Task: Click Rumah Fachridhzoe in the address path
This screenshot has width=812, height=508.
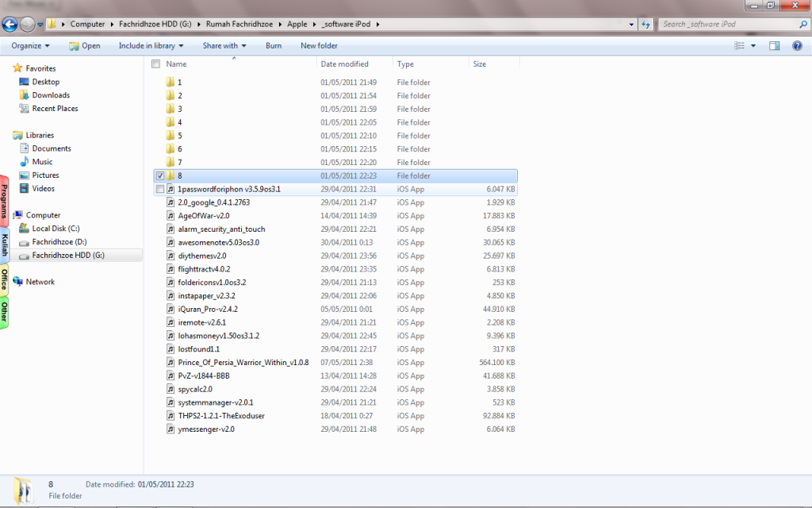Action: (x=239, y=25)
